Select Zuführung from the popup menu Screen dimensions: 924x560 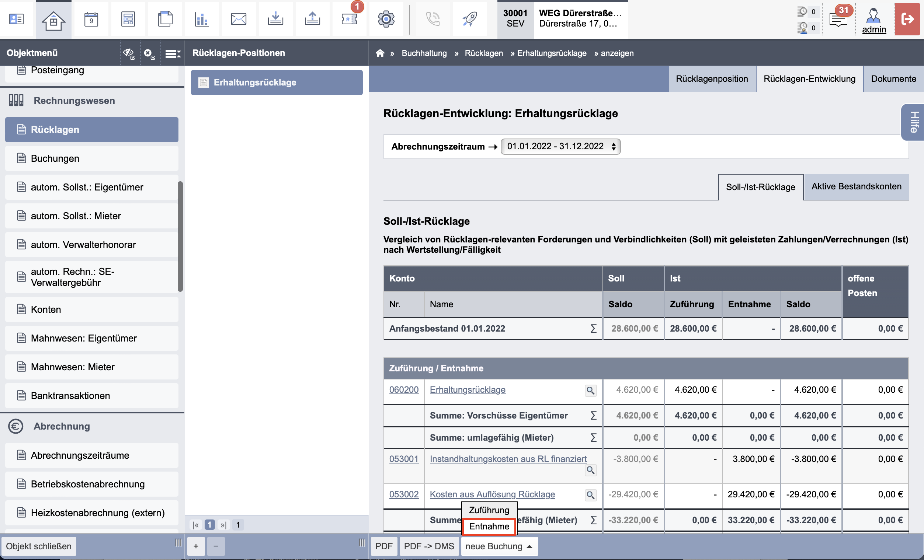[x=489, y=510]
